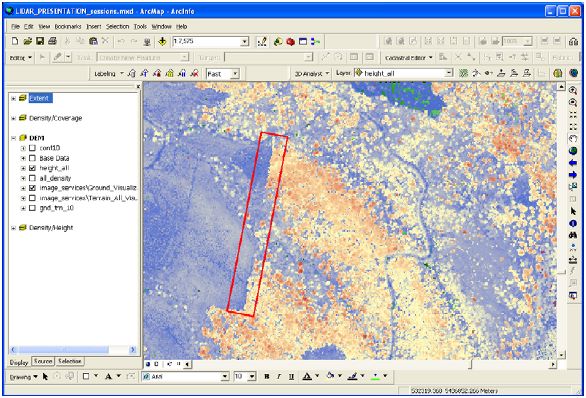Open the red ArcToolbox icon
This screenshot has width=586, height=398.
[x=290, y=41]
